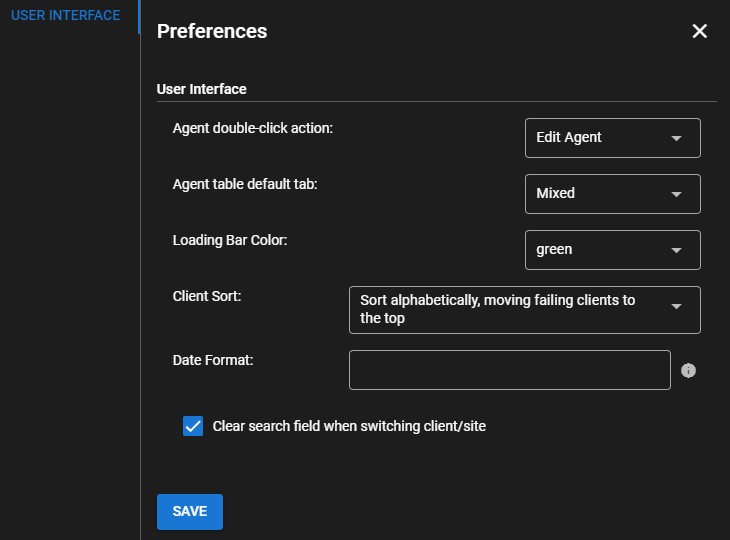Close the Preferences dialog with the X
The height and width of the screenshot is (540, 730).
pyautogui.click(x=699, y=31)
